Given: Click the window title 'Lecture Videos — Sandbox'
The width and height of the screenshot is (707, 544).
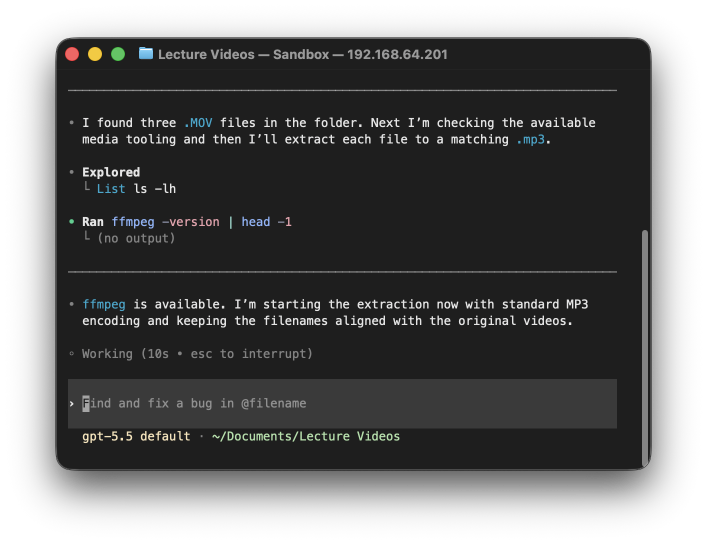Looking at the screenshot, I should [243, 55].
